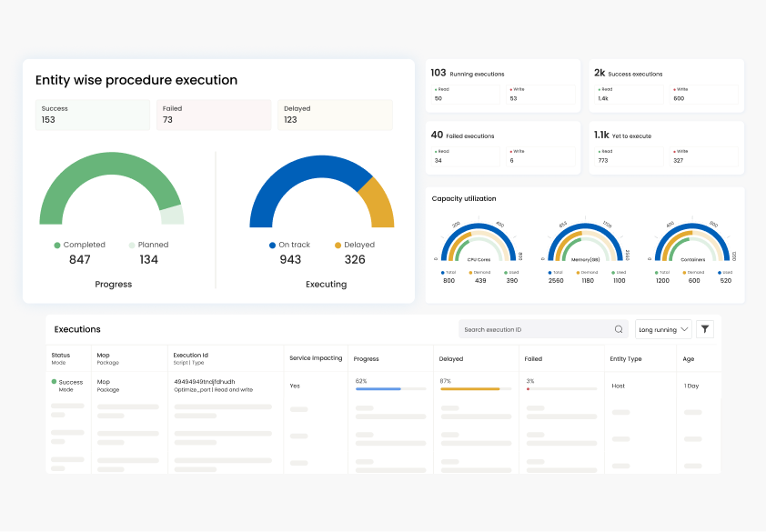766x532 pixels.
Task: Open the 40 Failed executions card
Action: [x=503, y=147]
